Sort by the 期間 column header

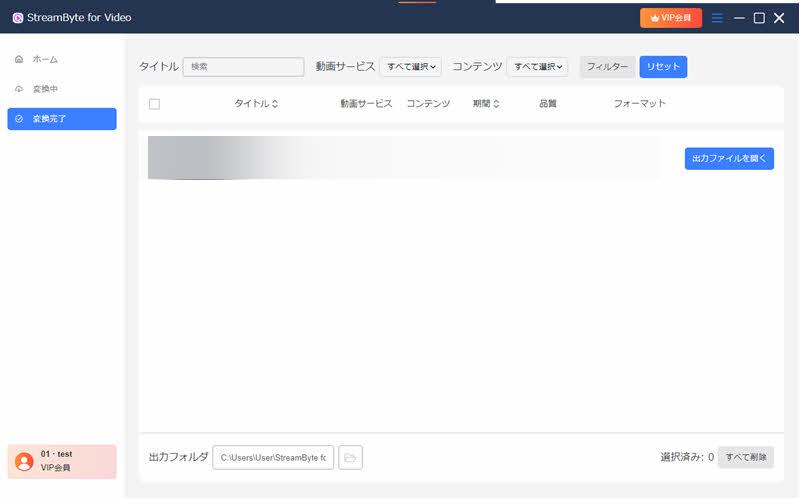486,104
